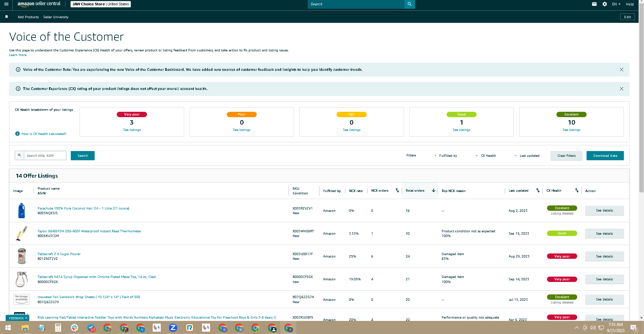Click the top search magnifier button

coord(409,4)
